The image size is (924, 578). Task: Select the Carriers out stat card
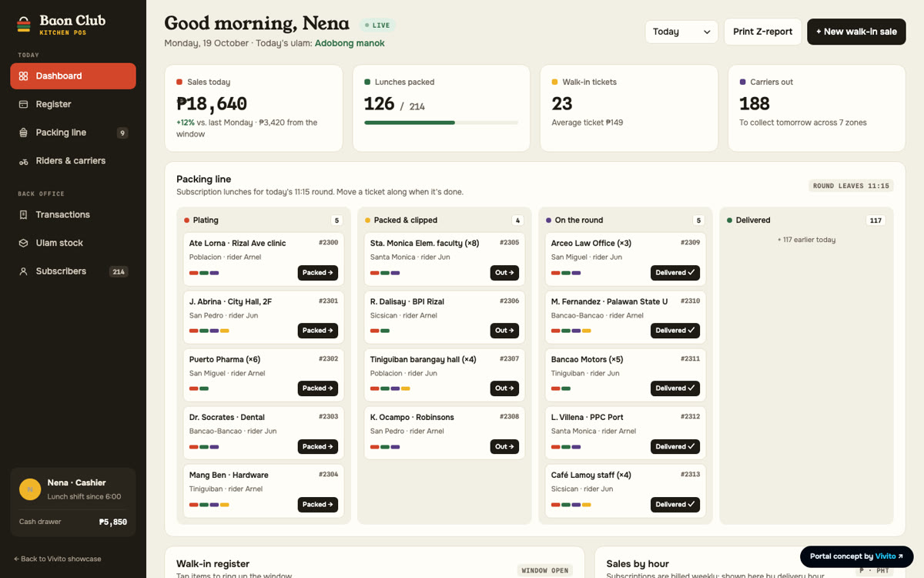tap(816, 108)
